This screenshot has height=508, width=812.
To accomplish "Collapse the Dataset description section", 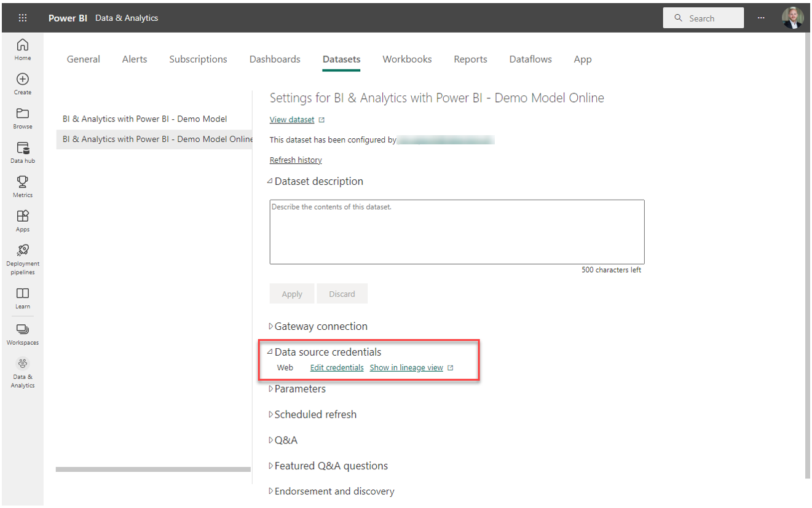I will [x=315, y=181].
